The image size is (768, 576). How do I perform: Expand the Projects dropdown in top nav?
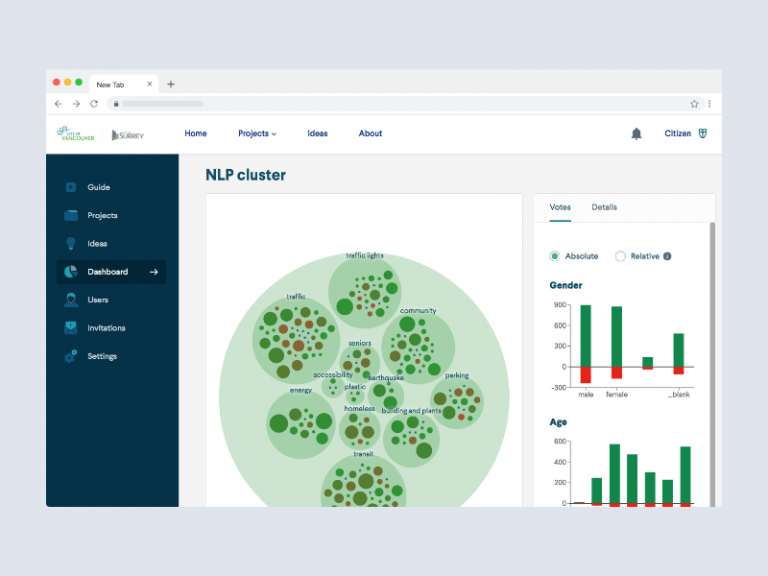pos(257,134)
